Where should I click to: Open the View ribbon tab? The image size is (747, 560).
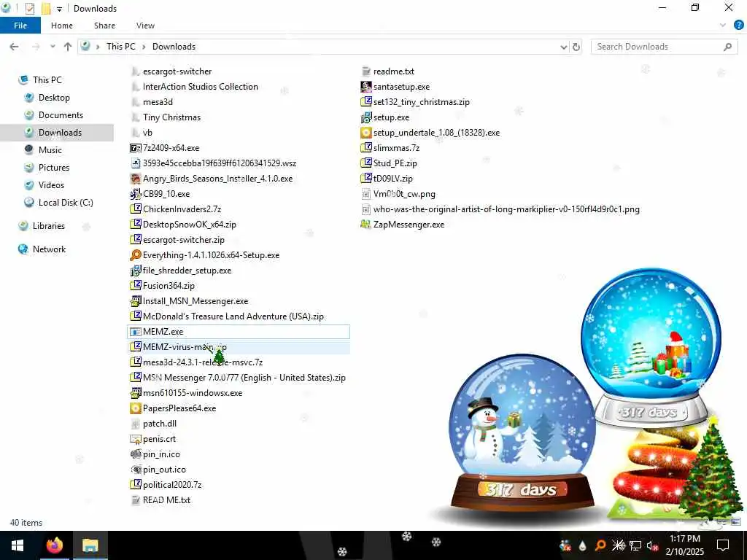[x=145, y=26]
